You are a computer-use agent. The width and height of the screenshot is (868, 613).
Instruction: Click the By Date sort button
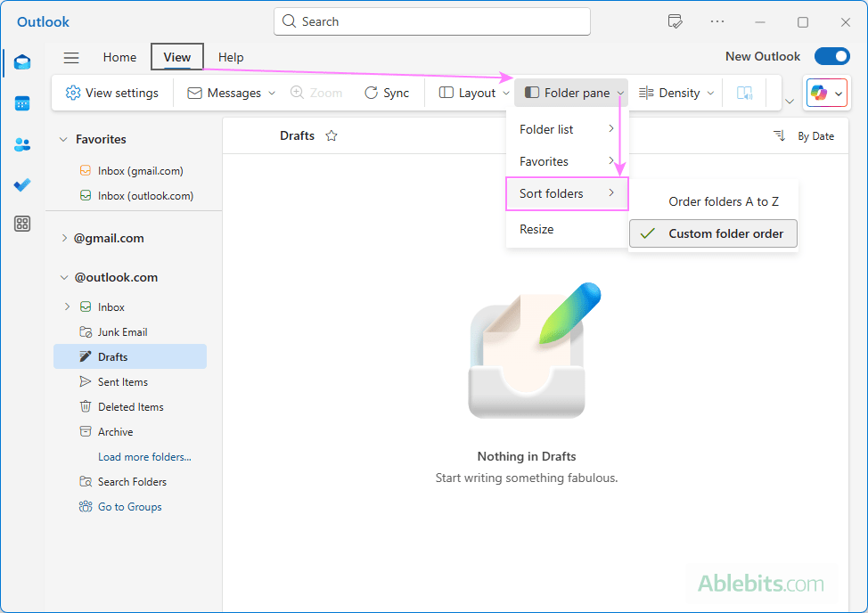click(x=815, y=136)
